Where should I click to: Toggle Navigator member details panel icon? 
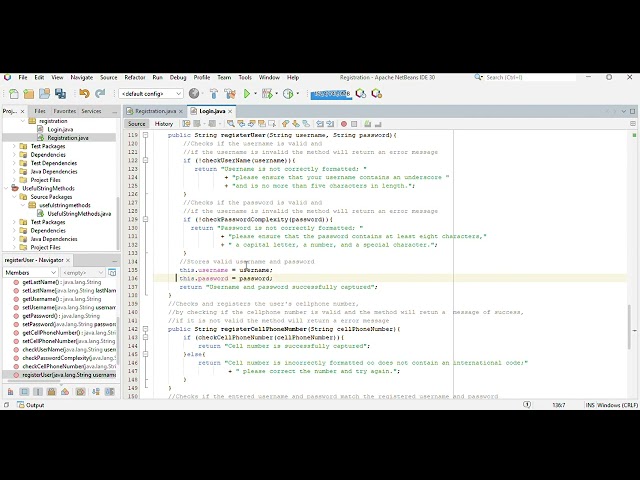112,272
